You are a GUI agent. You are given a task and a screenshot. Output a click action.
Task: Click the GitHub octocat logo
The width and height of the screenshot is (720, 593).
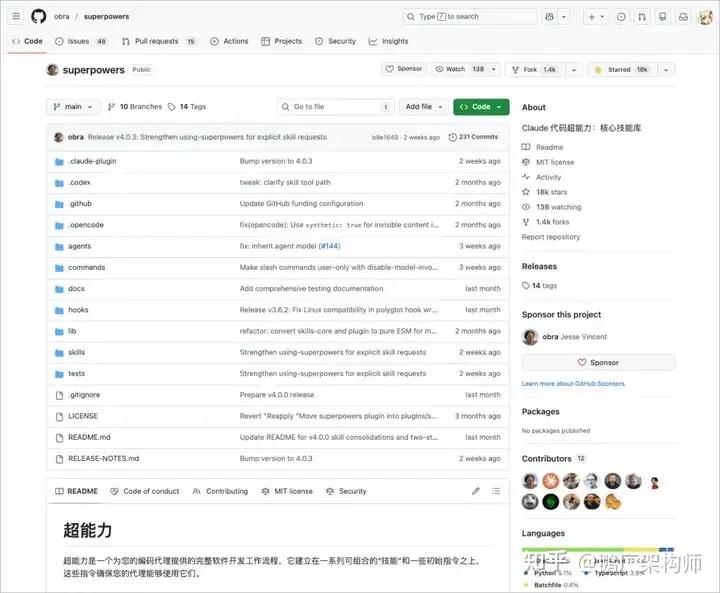[39, 17]
